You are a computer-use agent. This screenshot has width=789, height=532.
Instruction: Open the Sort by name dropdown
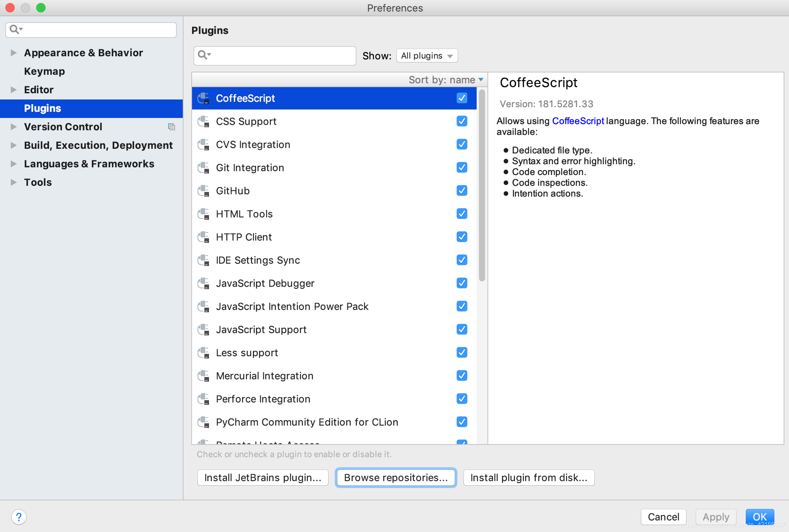point(446,80)
